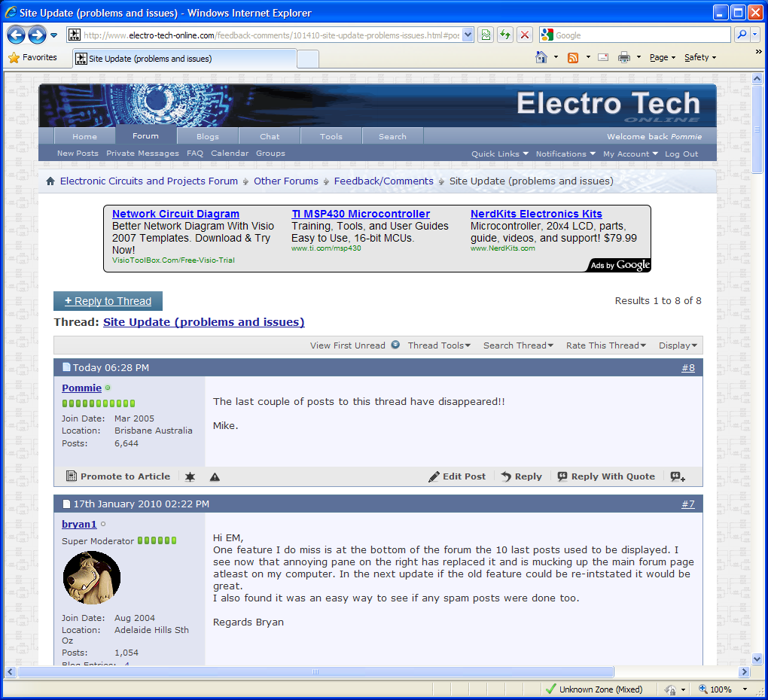Click the Print icon

(x=624, y=57)
